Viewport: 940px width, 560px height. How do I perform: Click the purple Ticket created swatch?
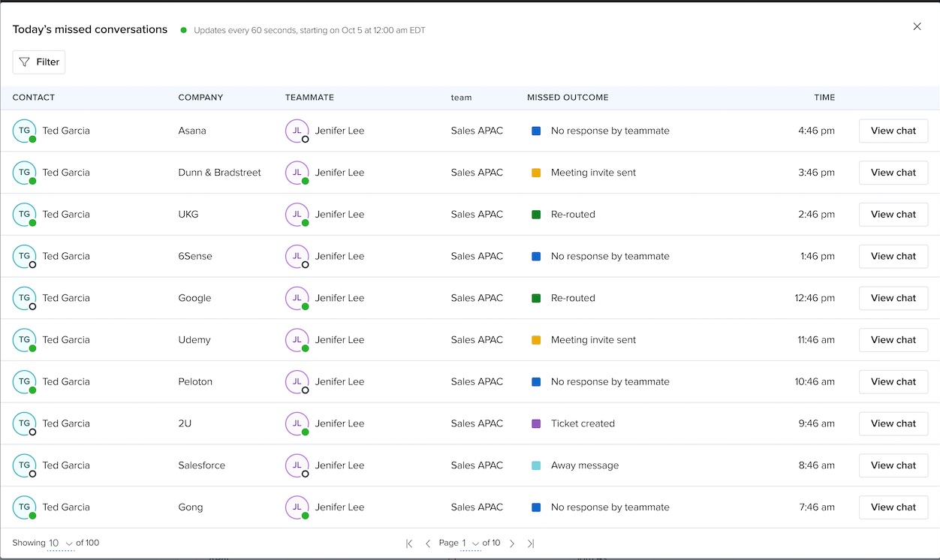pos(536,423)
